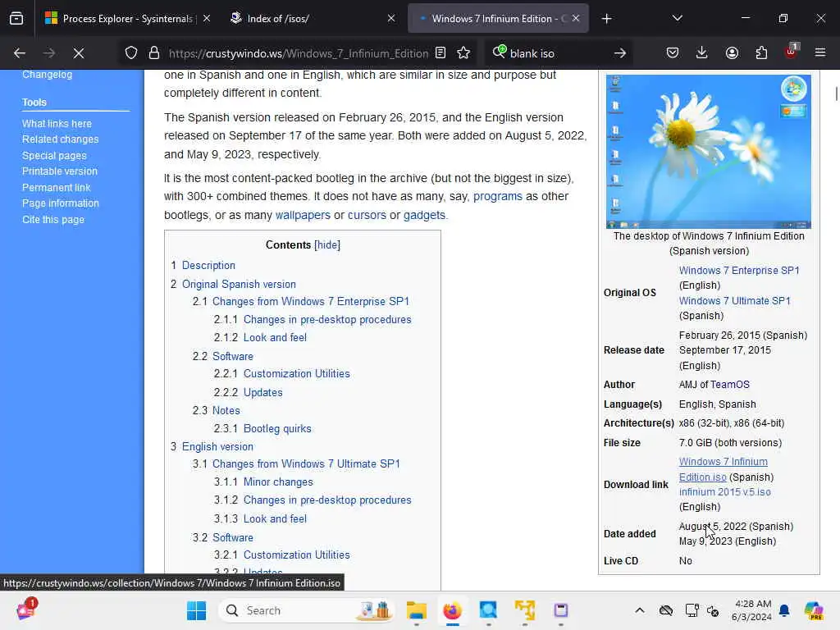Open What links here tool

57,124
